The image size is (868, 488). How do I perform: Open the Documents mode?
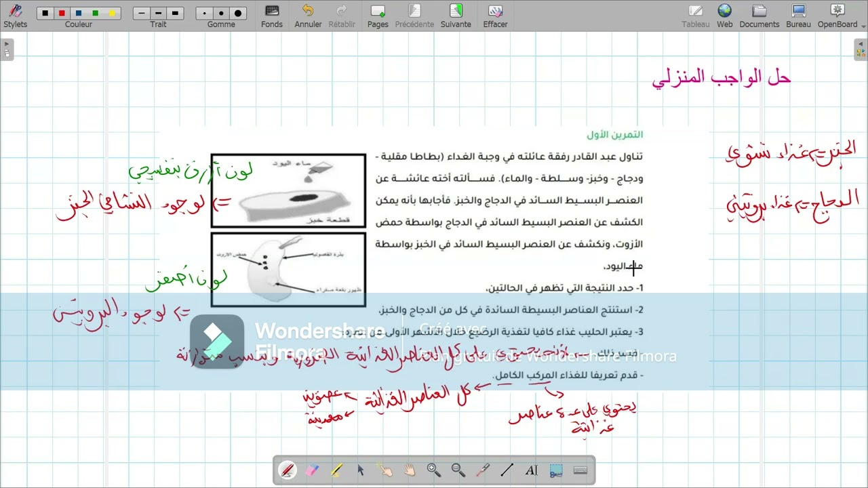point(759,16)
